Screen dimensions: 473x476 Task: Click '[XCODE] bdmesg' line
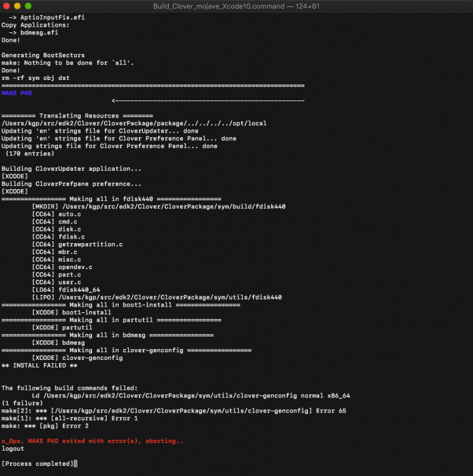(58, 343)
